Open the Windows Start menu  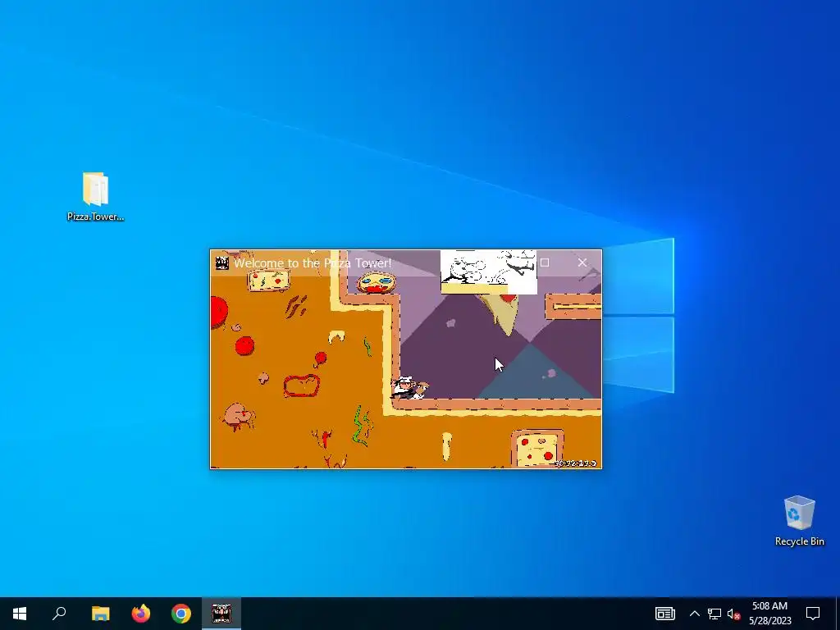click(x=20, y=614)
